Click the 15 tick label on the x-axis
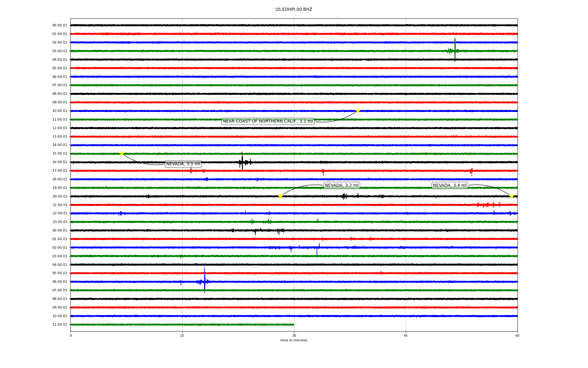This screenshot has height=368, width=588. pyautogui.click(x=182, y=335)
